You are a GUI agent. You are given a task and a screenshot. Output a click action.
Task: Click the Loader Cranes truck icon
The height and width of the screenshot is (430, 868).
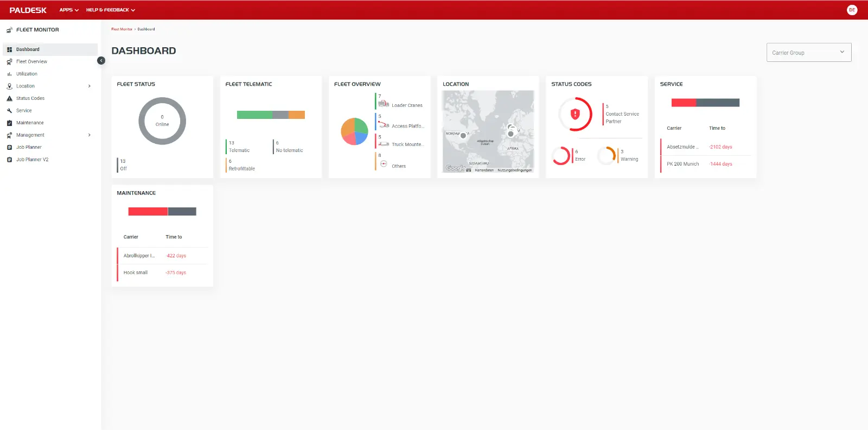click(x=384, y=104)
